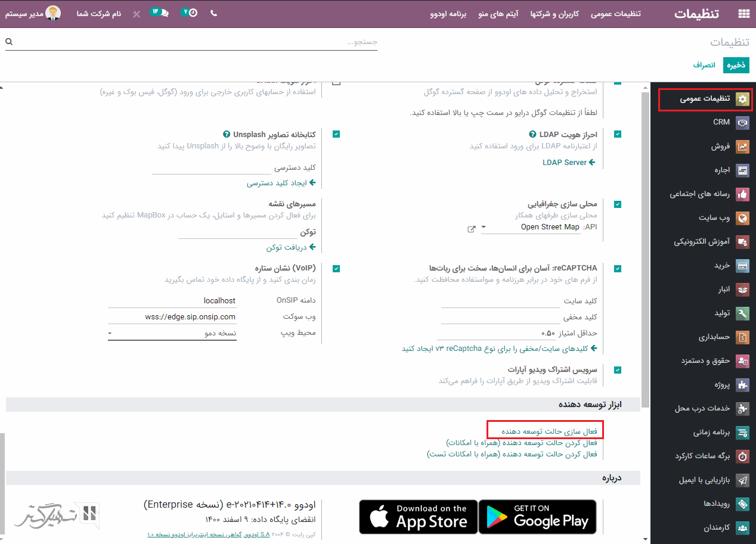This screenshot has height=544, width=756.
Task: Toggle the Asterisk VoIP checkbox
Action: click(336, 269)
